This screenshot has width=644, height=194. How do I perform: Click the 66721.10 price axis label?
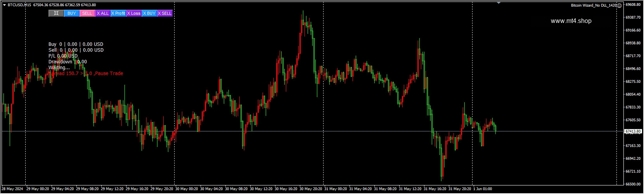coord(633,171)
